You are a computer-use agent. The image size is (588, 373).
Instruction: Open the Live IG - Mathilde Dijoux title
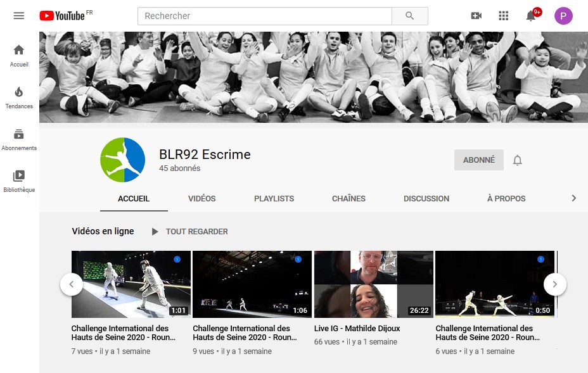pos(357,329)
